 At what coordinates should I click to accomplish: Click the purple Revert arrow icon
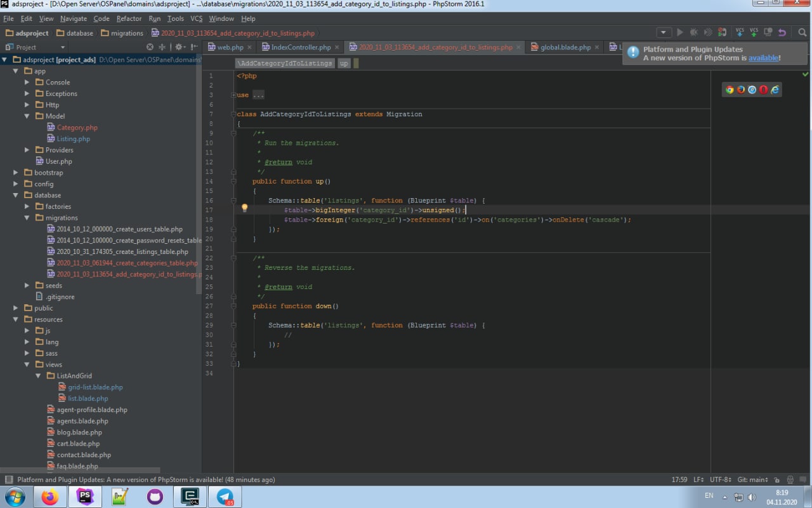click(x=782, y=32)
